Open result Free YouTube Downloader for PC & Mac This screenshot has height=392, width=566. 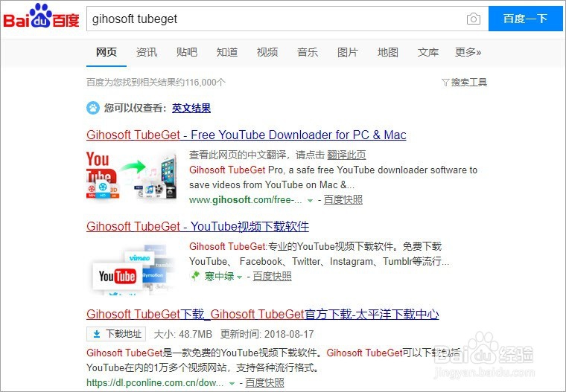click(x=247, y=135)
